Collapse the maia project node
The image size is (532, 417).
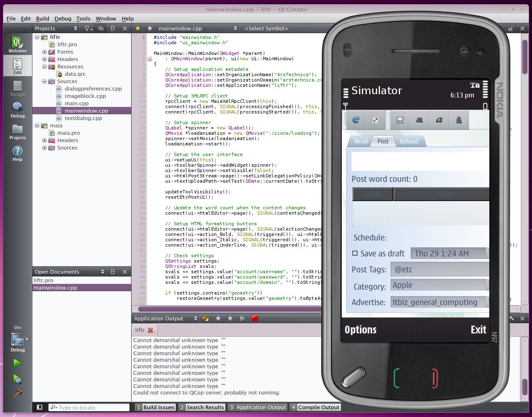[37, 125]
